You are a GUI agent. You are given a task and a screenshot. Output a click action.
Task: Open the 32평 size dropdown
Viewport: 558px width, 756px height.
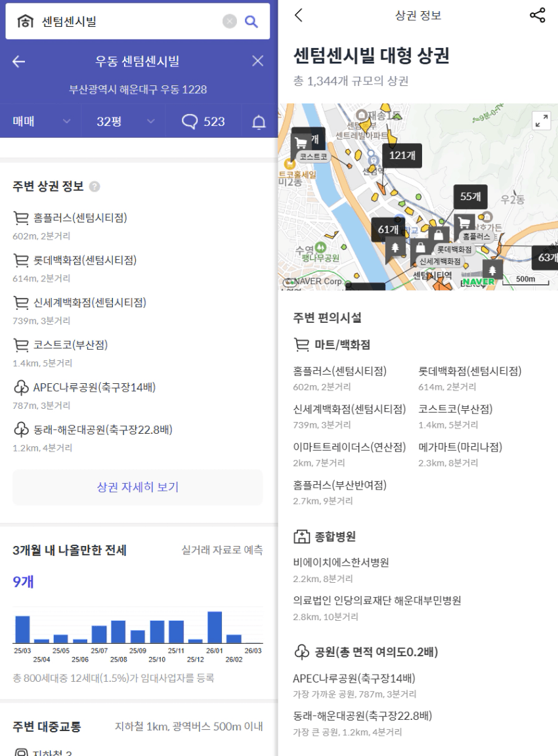tap(123, 121)
